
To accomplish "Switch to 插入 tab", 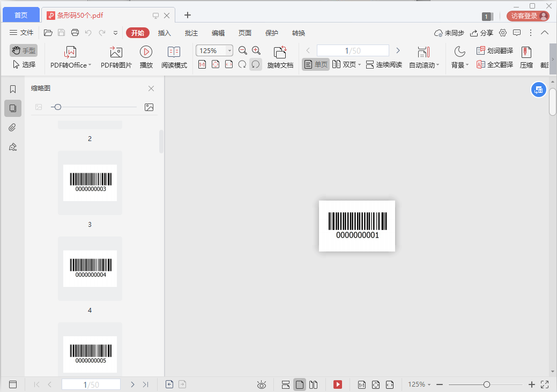I will [x=164, y=33].
